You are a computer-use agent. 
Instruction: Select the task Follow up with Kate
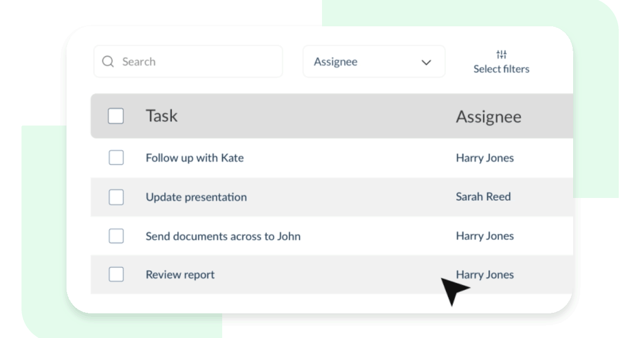click(195, 158)
